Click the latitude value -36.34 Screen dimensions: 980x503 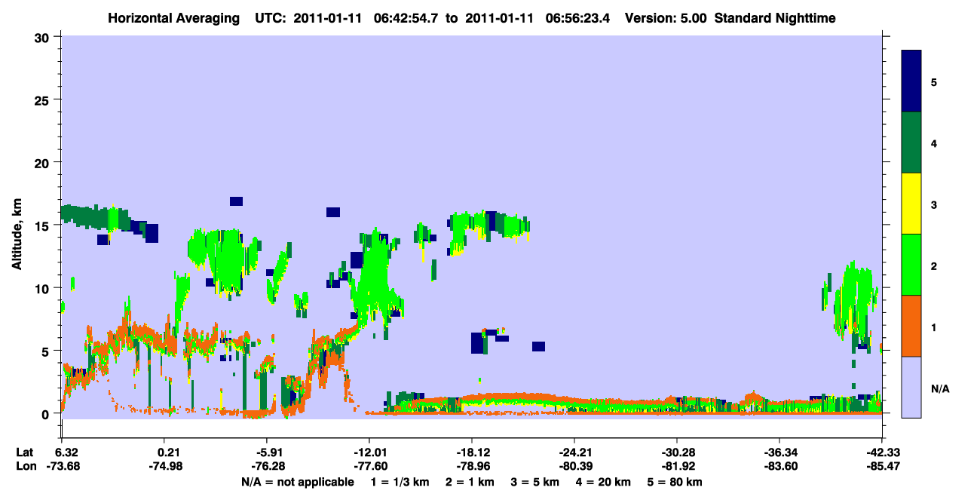pyautogui.click(x=779, y=452)
